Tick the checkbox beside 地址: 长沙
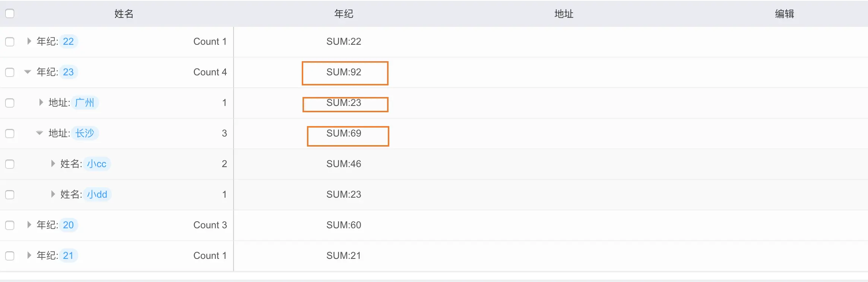 (10, 133)
